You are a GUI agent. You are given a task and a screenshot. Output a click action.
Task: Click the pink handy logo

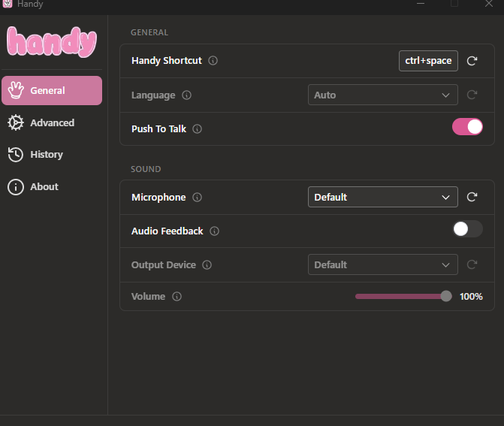point(52,42)
